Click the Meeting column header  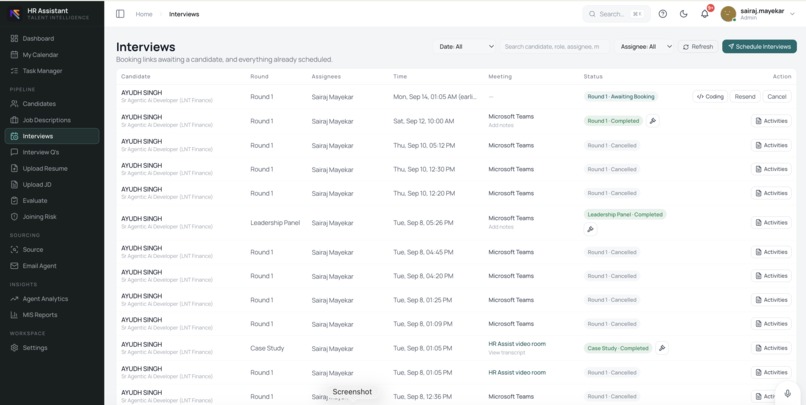[500, 77]
